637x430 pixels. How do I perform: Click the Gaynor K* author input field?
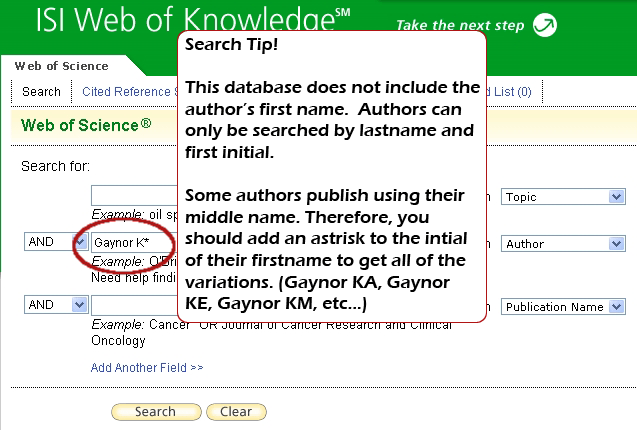[134, 243]
